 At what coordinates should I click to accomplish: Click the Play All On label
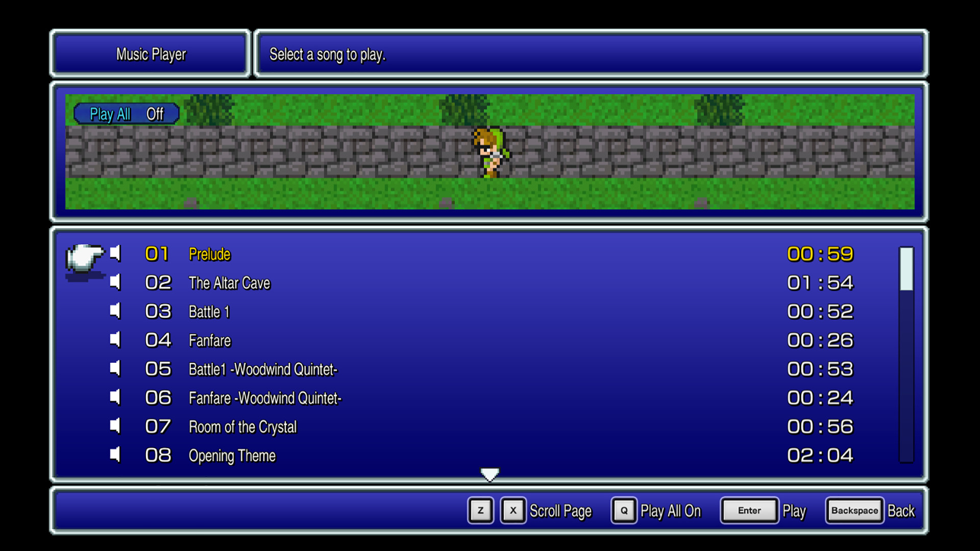point(671,511)
